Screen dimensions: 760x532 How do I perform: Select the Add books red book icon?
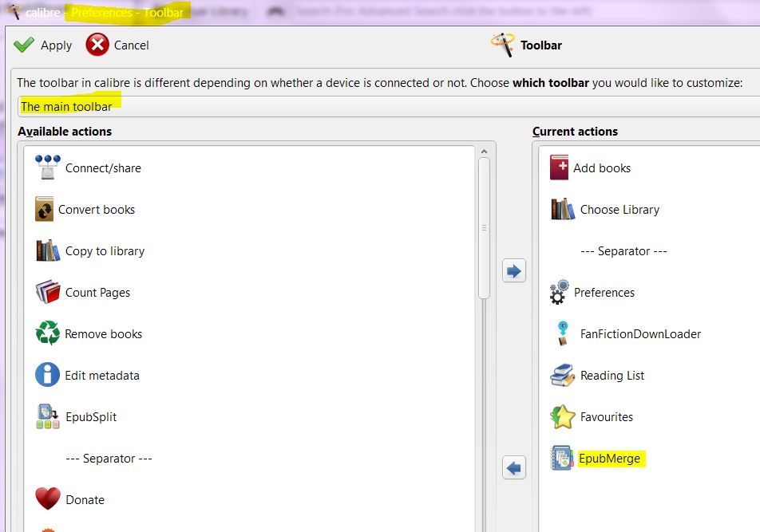coord(559,167)
